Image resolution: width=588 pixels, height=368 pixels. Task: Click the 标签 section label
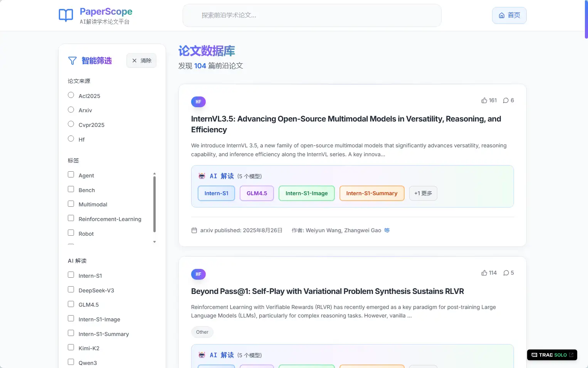click(x=73, y=160)
